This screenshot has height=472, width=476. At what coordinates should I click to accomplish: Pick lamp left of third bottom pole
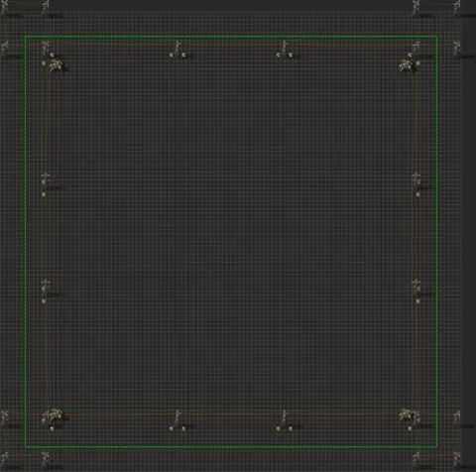coord(278,428)
